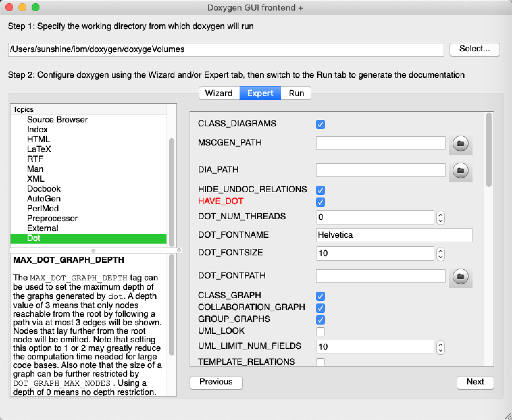Uncheck the COLLABORATION_GRAPH option

click(320, 308)
